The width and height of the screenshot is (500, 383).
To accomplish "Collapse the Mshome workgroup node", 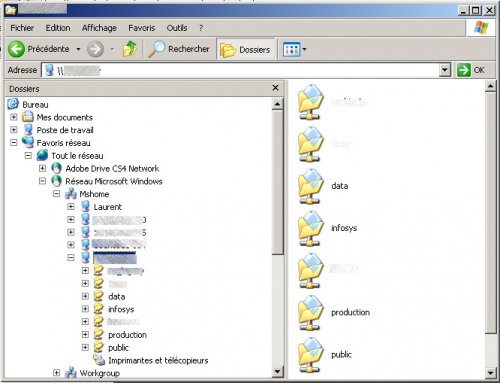I will [57, 194].
